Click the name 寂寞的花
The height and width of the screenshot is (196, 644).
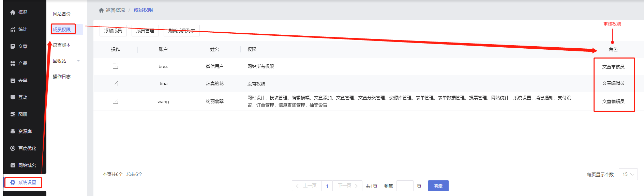pyautogui.click(x=215, y=83)
